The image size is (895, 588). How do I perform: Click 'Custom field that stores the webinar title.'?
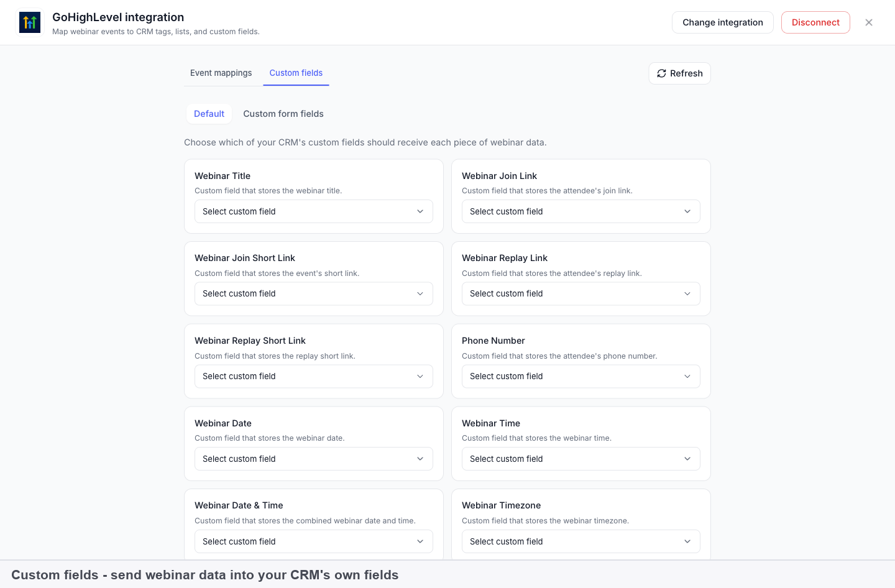coord(268,191)
